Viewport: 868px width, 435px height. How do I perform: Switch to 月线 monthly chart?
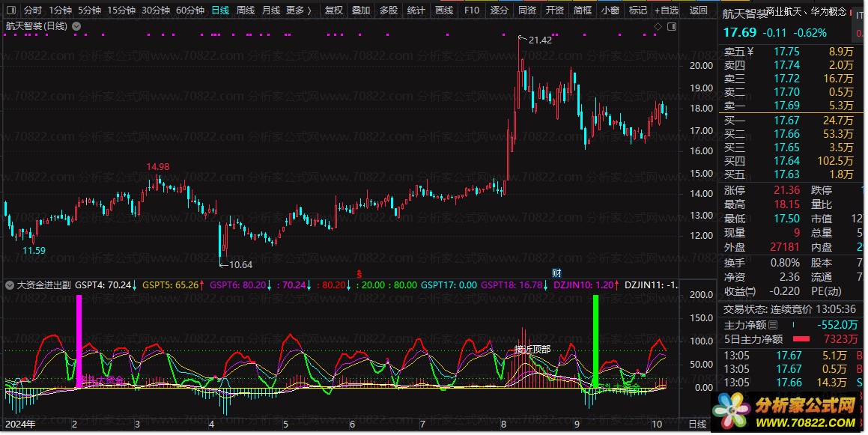(270, 10)
